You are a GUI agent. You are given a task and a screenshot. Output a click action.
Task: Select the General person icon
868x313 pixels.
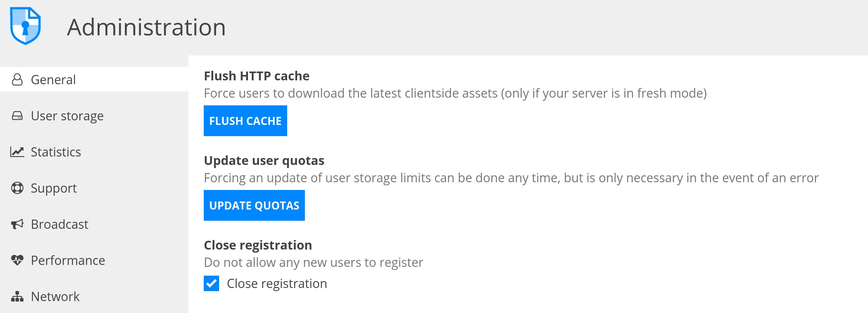[x=17, y=79]
